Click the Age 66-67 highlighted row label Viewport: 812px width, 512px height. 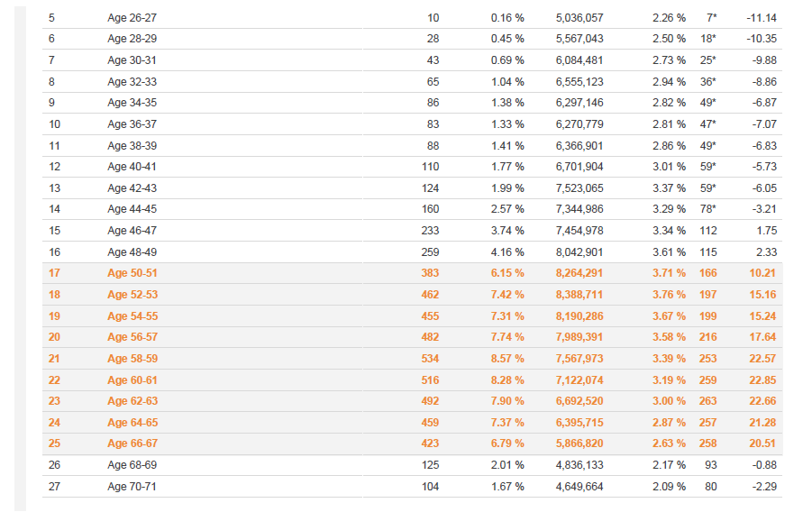[x=132, y=443]
